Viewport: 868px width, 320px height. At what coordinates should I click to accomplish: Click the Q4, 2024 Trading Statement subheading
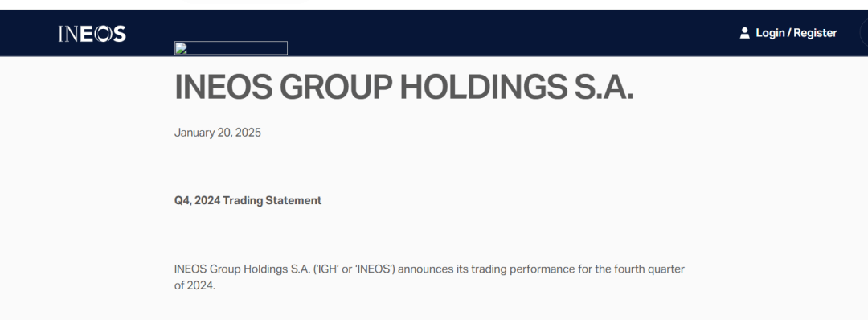point(248,200)
